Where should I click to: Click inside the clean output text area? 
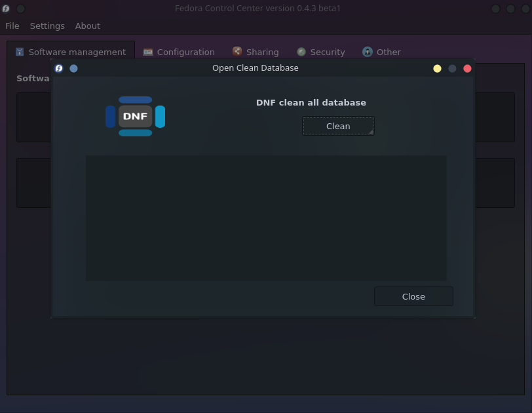click(267, 218)
